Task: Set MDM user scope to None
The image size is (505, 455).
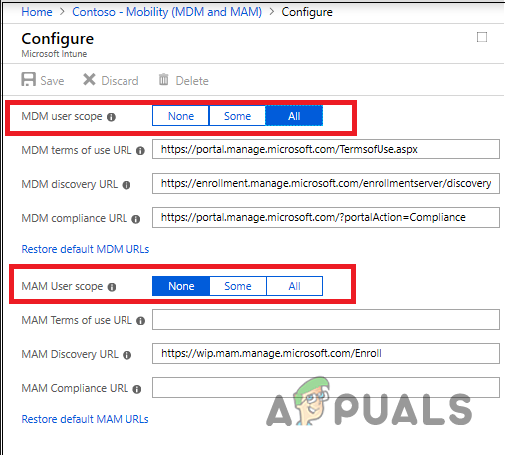Action: point(181,116)
